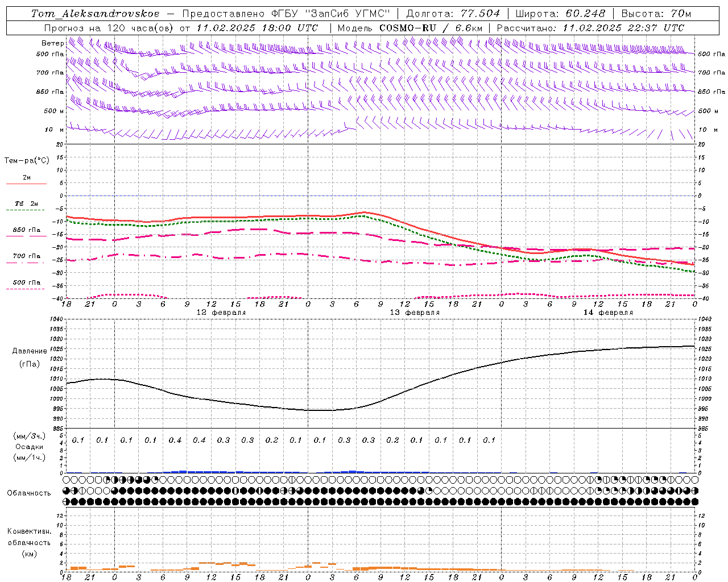
Task: Click the Td 2м dew point legend entry
Action: point(26,206)
